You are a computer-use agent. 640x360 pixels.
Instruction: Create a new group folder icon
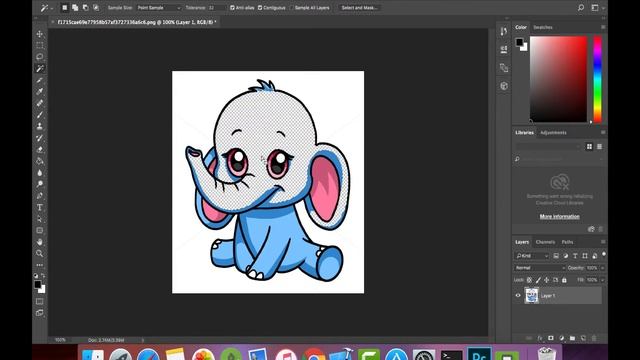572,338
